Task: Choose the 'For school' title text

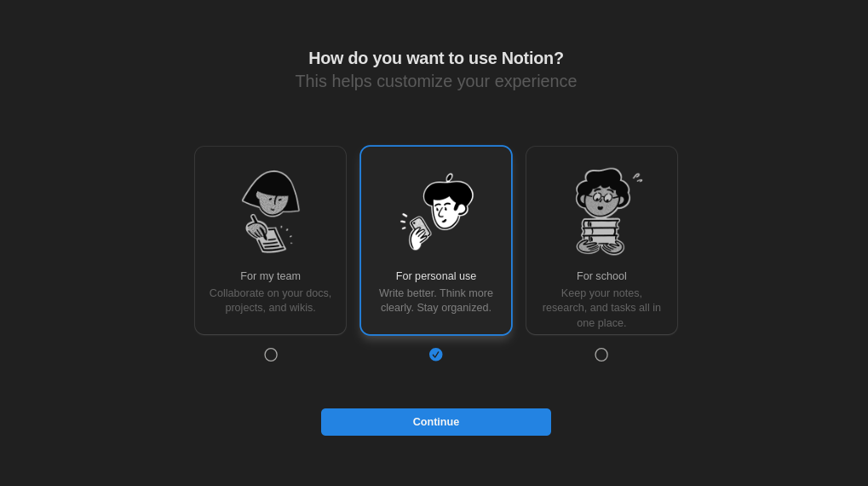Action: point(601,276)
